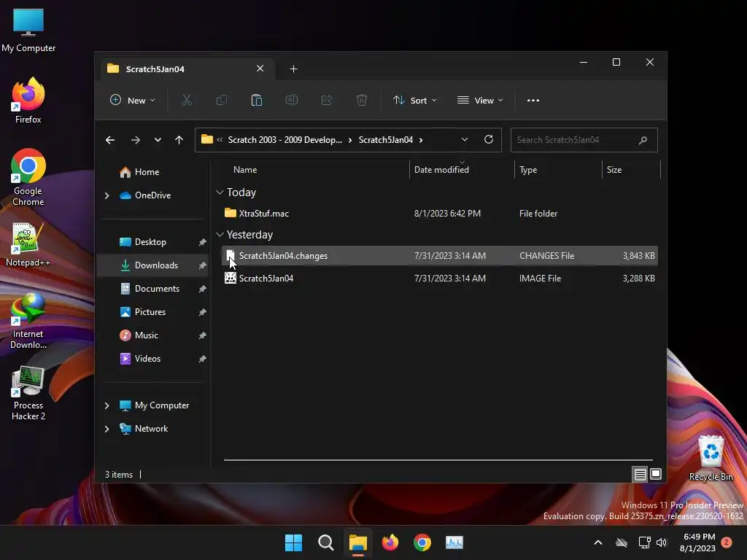The height and width of the screenshot is (560, 747).
Task: Select the Scratch5Jan04 tab
Action: [186, 69]
